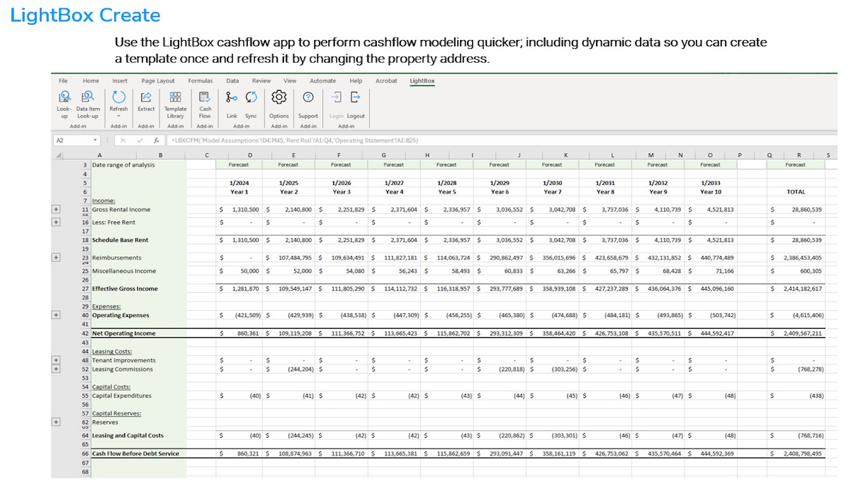The width and height of the screenshot is (868, 488).
Task: Switch to the Acrobat ribbon tab
Action: [x=386, y=81]
